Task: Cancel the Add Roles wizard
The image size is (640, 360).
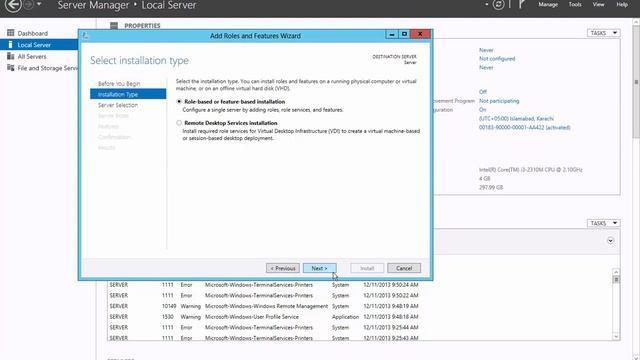Action: 404,268
